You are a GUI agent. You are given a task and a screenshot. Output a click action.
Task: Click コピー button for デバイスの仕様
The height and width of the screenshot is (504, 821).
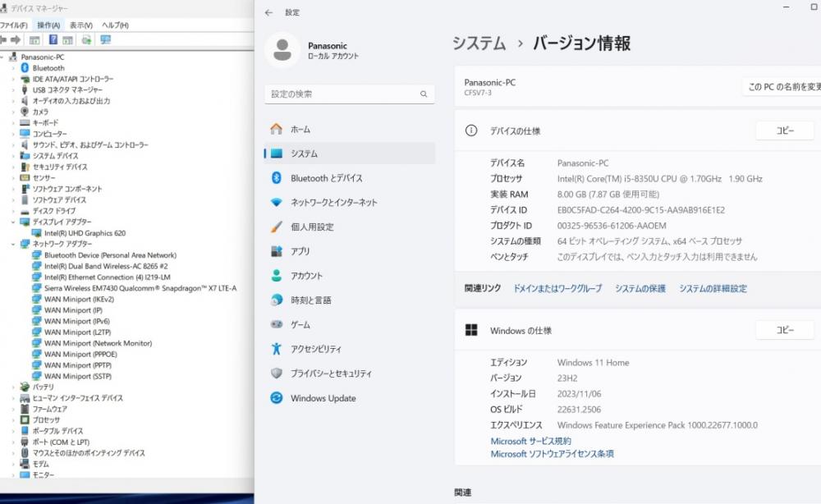[x=785, y=131]
